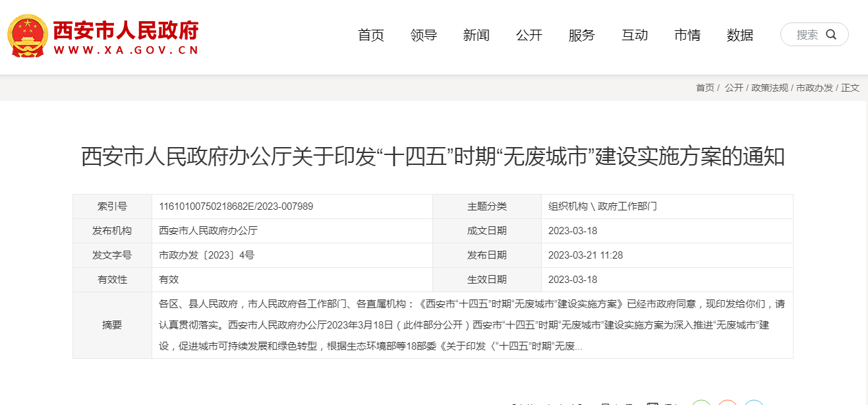Select 公开 in the main navigation bar
Screen dimensions: 868x405
pyautogui.click(x=529, y=36)
